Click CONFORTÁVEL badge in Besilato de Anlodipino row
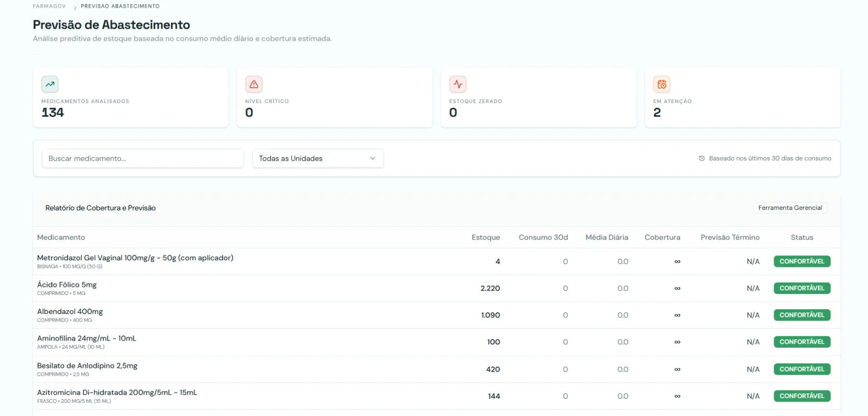The width and height of the screenshot is (868, 416). tap(802, 369)
